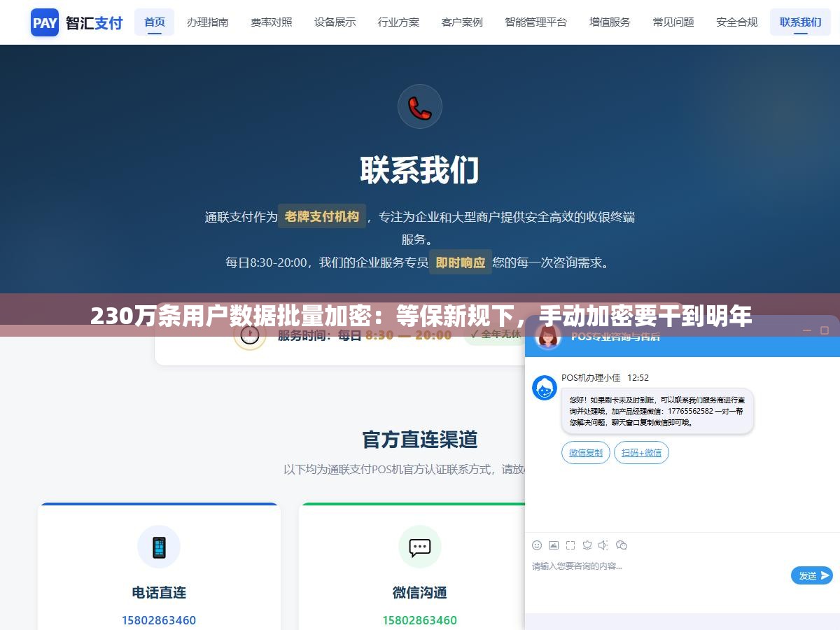Open the 联系我们 nav button
The height and width of the screenshot is (630, 840).
(x=801, y=22)
